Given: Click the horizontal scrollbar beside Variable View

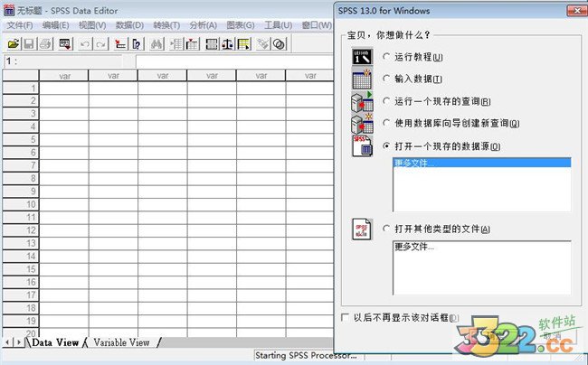Looking at the screenshot, I should tap(248, 342).
